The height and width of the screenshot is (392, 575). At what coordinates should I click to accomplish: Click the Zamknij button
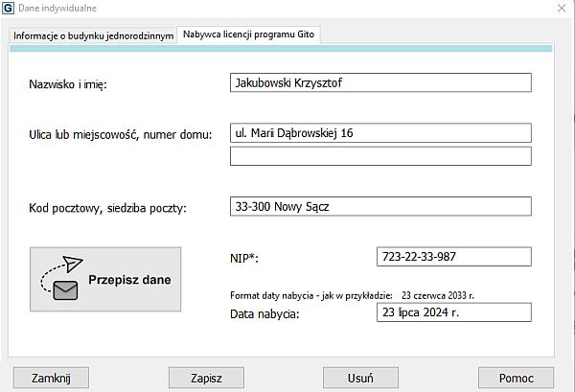point(52,378)
